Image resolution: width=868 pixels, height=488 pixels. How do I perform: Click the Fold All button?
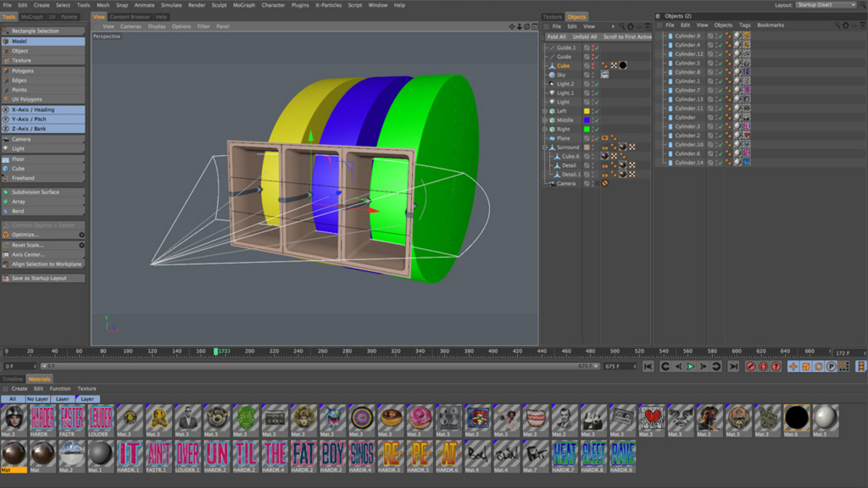(x=557, y=37)
